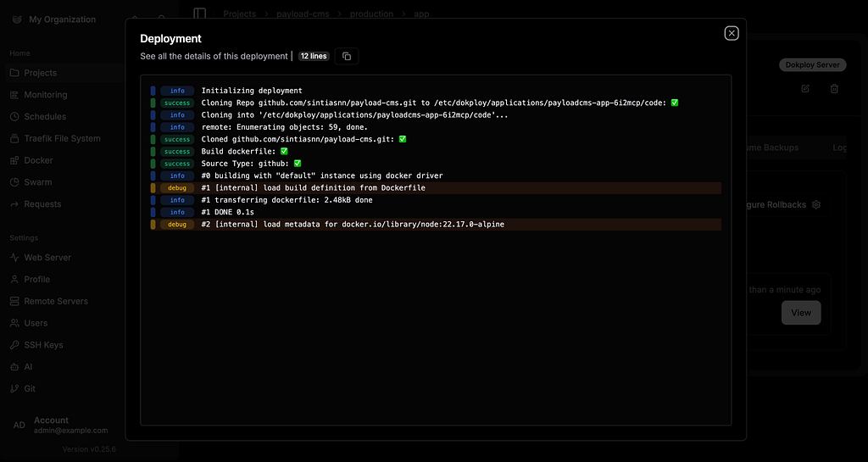Open Traefik File System
The image size is (868, 462).
[x=62, y=138]
